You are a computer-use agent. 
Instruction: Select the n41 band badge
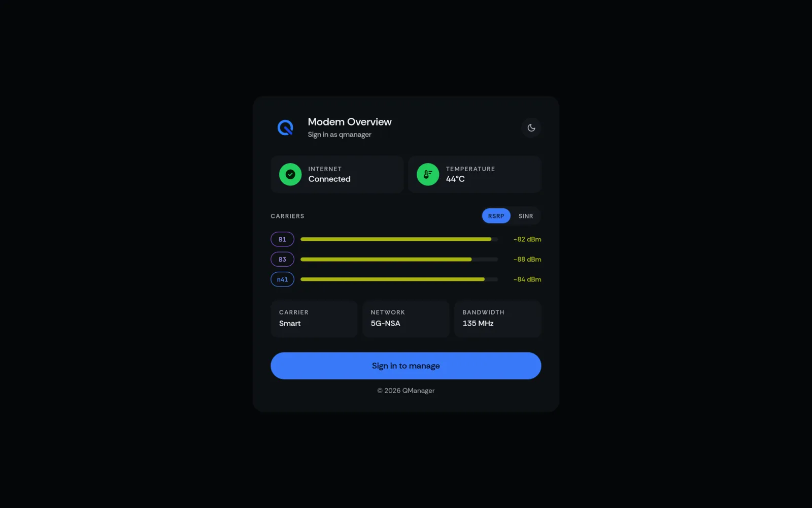[x=282, y=279]
